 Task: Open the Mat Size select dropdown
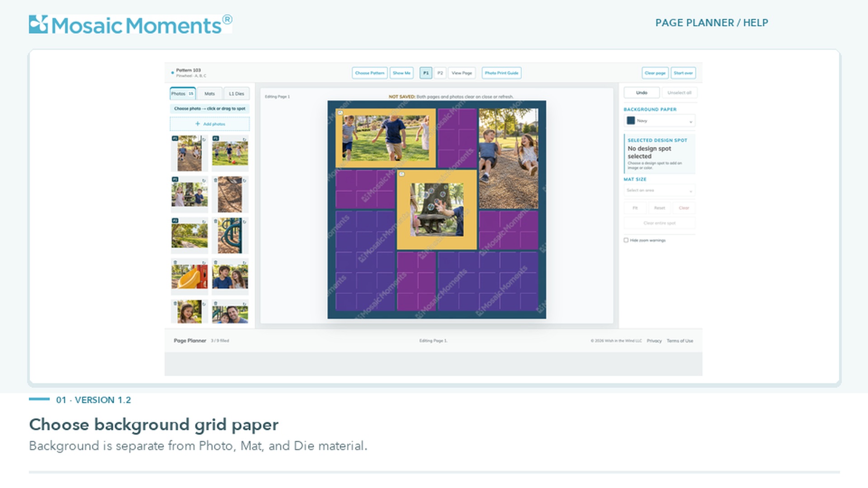pos(660,190)
